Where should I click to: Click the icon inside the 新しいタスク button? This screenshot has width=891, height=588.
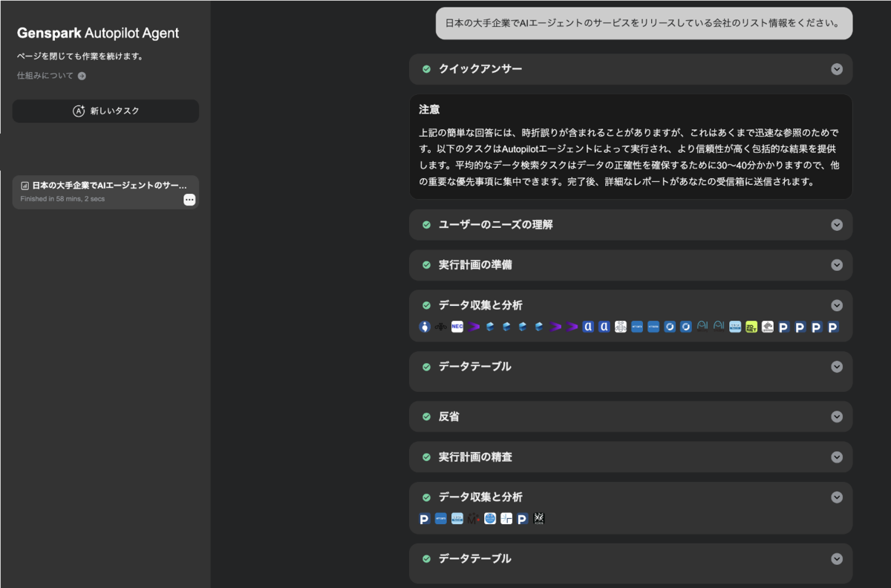pos(79,111)
